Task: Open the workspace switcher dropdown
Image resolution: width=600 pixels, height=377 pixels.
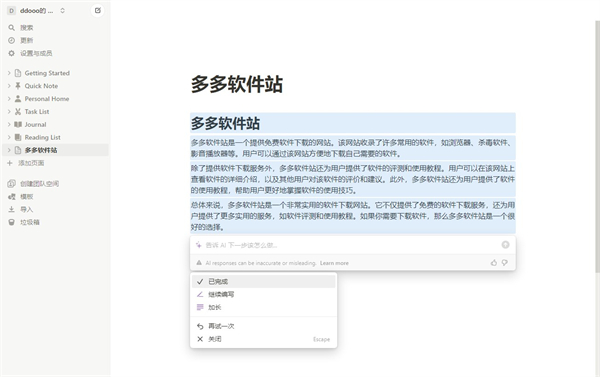Action: (x=36, y=11)
